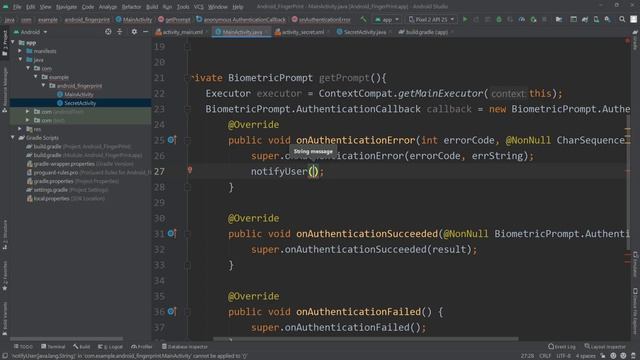Open the Refactor menu
The height and width of the screenshot is (360, 640).
point(131,7)
